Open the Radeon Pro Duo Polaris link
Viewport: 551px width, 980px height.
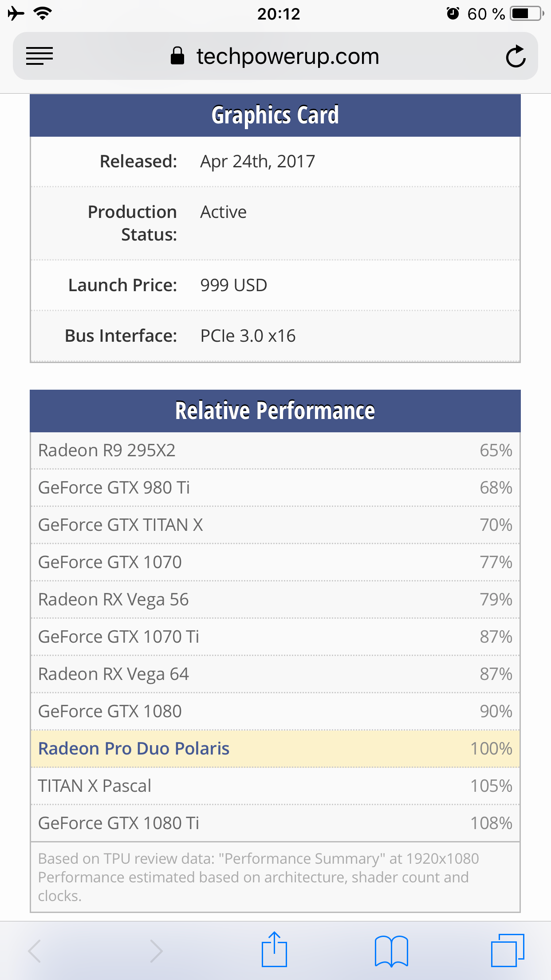(134, 749)
